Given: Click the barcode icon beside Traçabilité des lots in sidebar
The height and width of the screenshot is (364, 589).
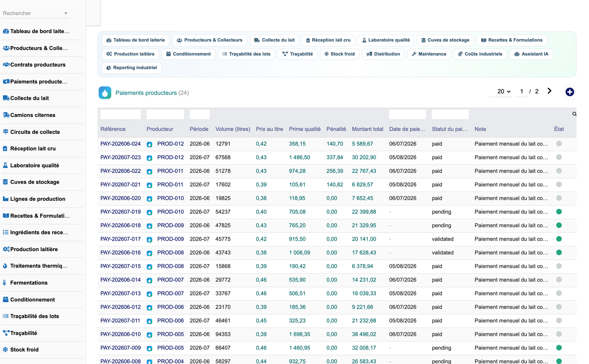Looking at the screenshot, I should click(x=6, y=316).
